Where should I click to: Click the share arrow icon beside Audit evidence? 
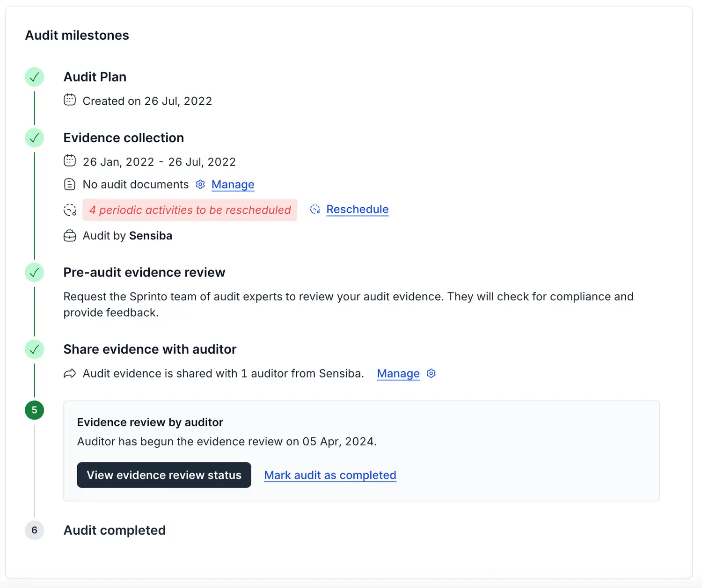70,373
